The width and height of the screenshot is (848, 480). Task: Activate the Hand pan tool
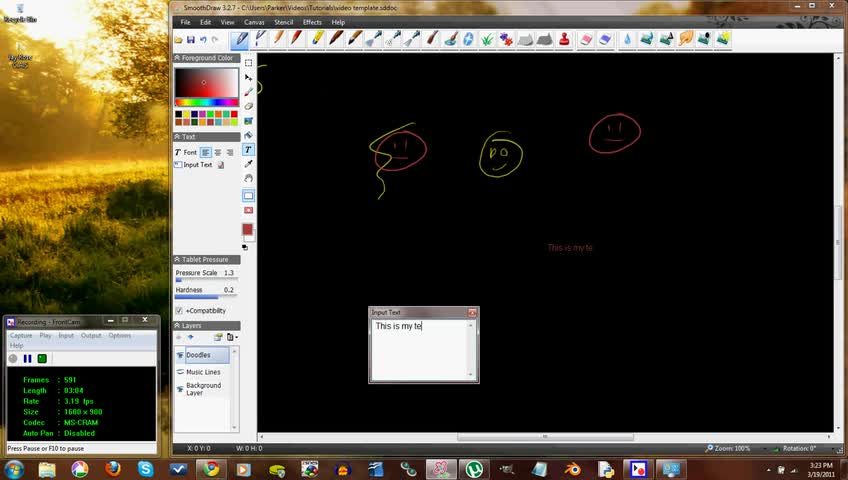click(x=248, y=178)
